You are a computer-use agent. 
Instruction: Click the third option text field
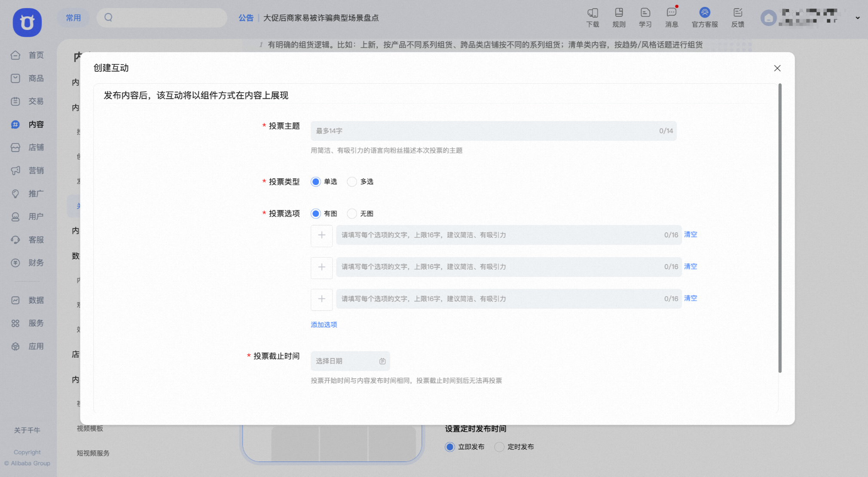[509, 299]
